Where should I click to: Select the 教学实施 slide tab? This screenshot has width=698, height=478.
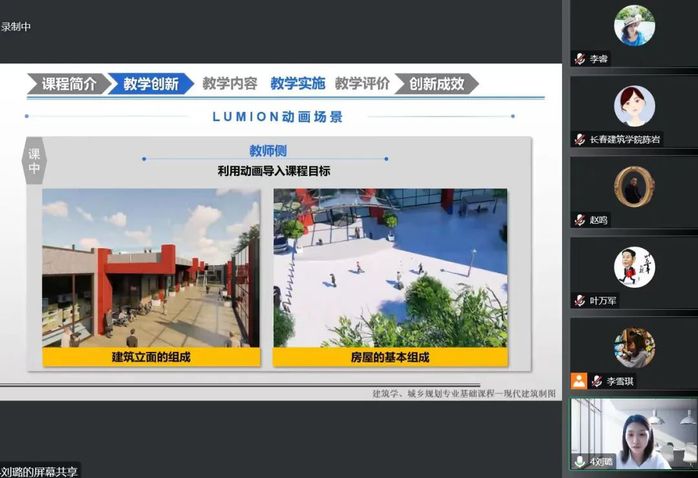(x=297, y=84)
